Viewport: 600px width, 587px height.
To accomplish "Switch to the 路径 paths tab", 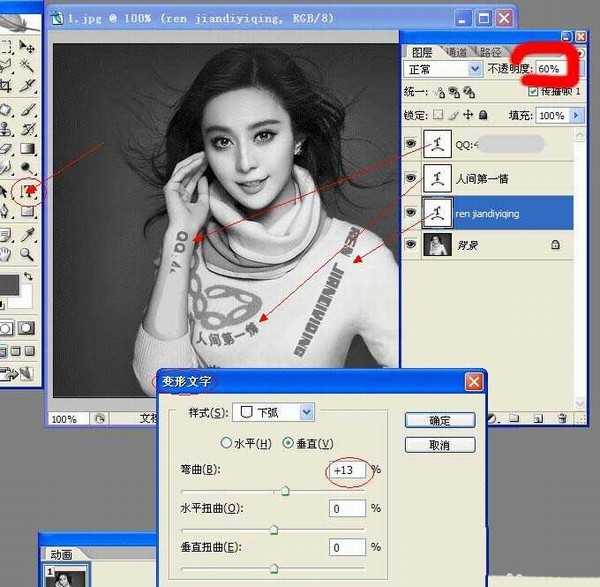I will [491, 51].
